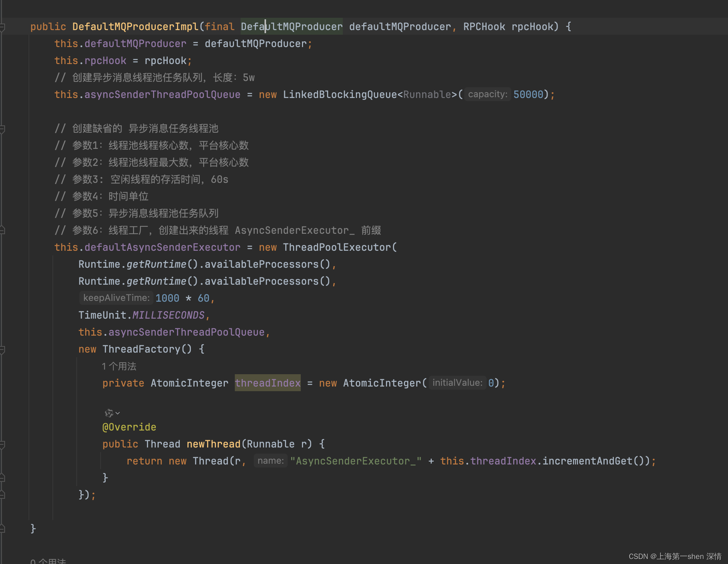Collapse the new ThreadFactory() block fold marker
This screenshot has height=564, width=728.
(x=2, y=350)
